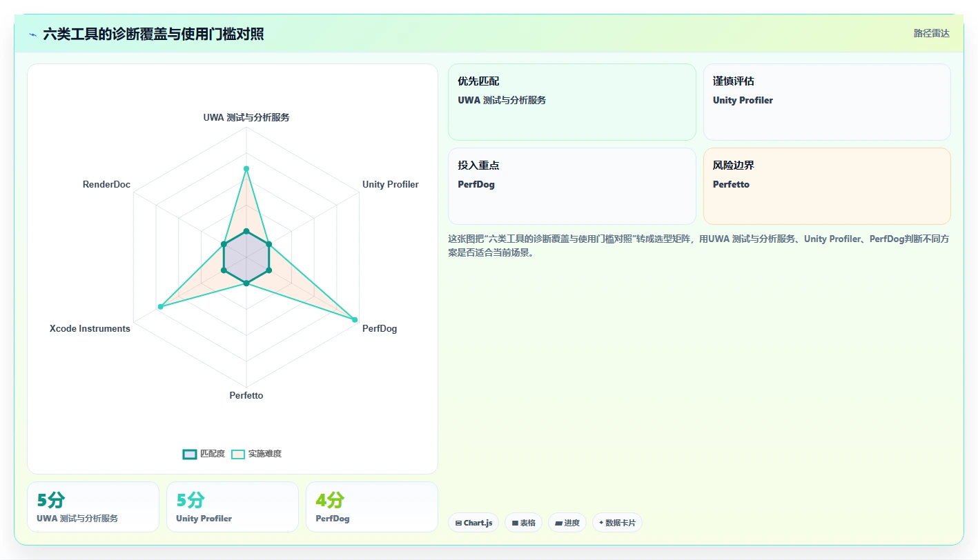The width and height of the screenshot is (978, 560).
Task: Toggle the 实施难度 legend swatch
Action: pos(238,454)
